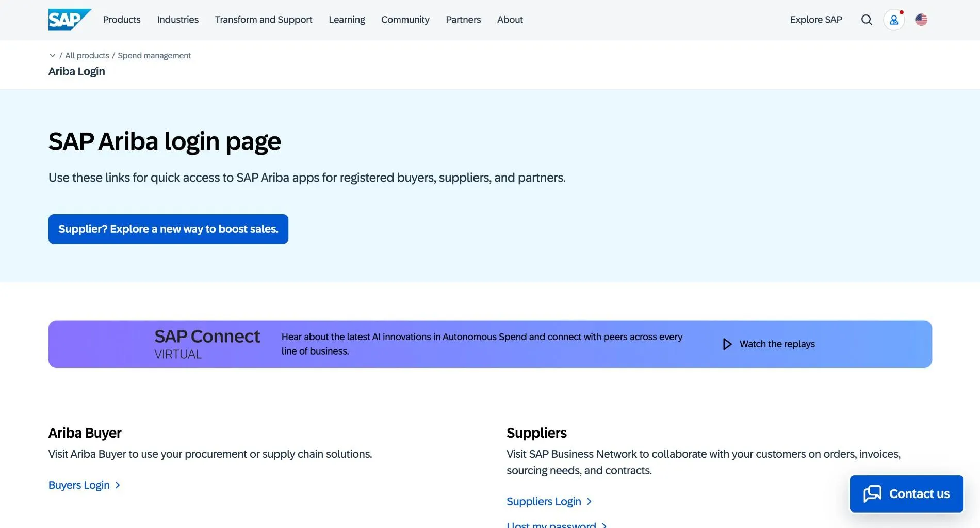
Task: Click the chat bubble icon in Contact us
Action: (x=872, y=494)
